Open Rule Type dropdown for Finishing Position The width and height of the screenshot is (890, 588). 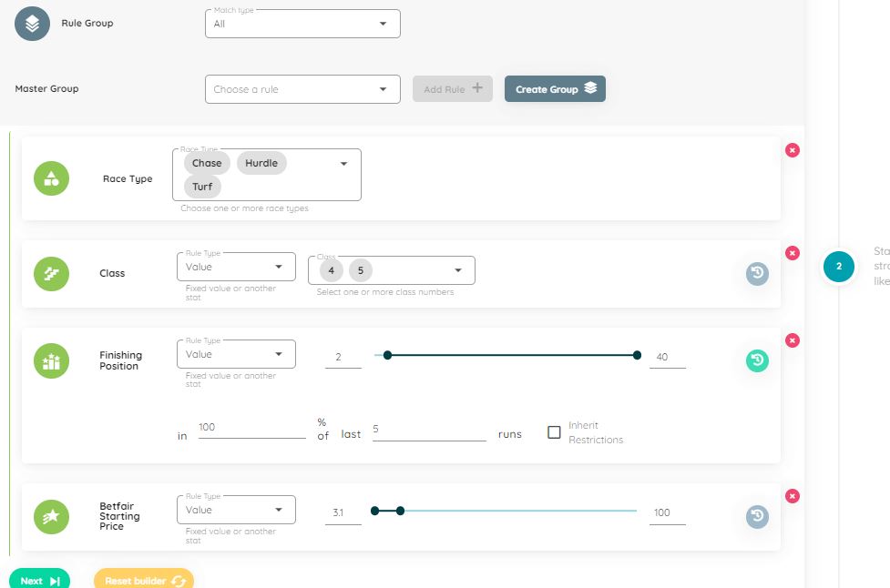pos(236,354)
